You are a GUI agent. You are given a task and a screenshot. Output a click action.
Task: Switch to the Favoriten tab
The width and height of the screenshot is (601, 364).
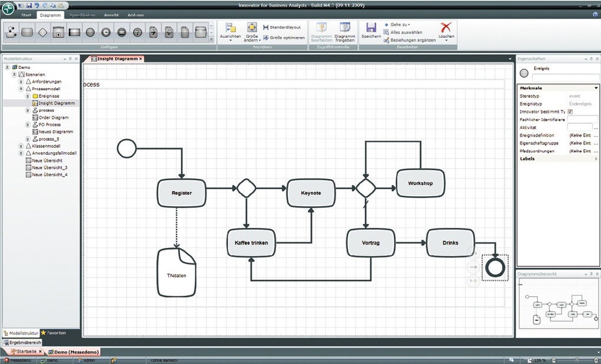(54, 333)
